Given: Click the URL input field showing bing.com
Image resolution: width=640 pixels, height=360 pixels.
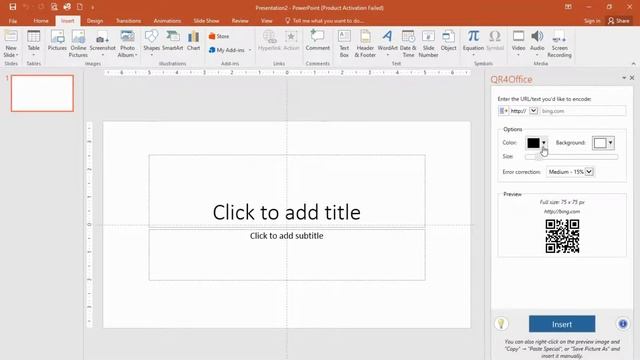Looking at the screenshot, I should tap(582, 111).
